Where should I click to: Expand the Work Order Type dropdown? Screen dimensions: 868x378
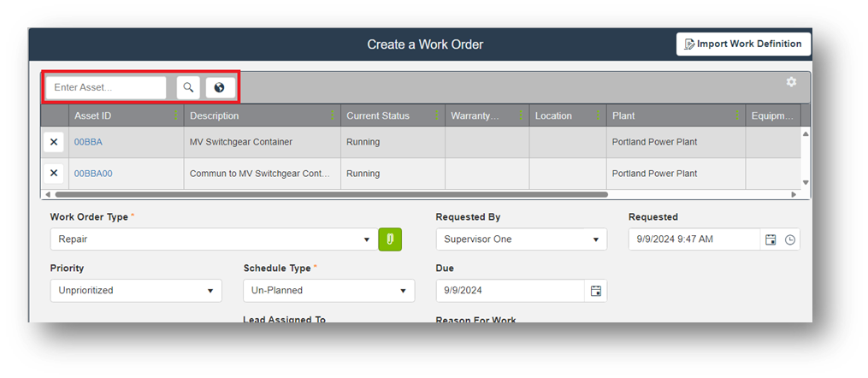367,239
